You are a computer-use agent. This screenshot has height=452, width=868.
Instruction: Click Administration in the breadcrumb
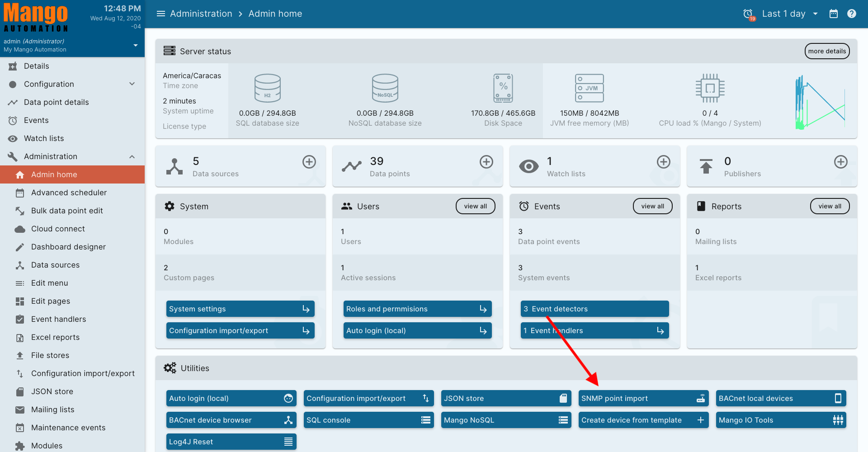tap(201, 14)
